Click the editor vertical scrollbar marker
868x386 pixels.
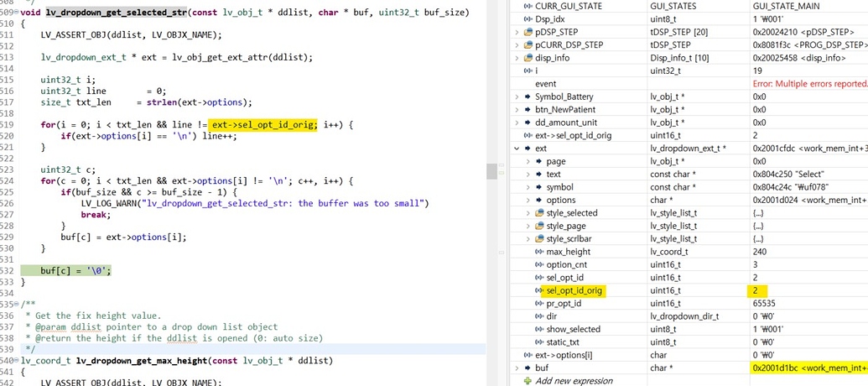(491, 170)
